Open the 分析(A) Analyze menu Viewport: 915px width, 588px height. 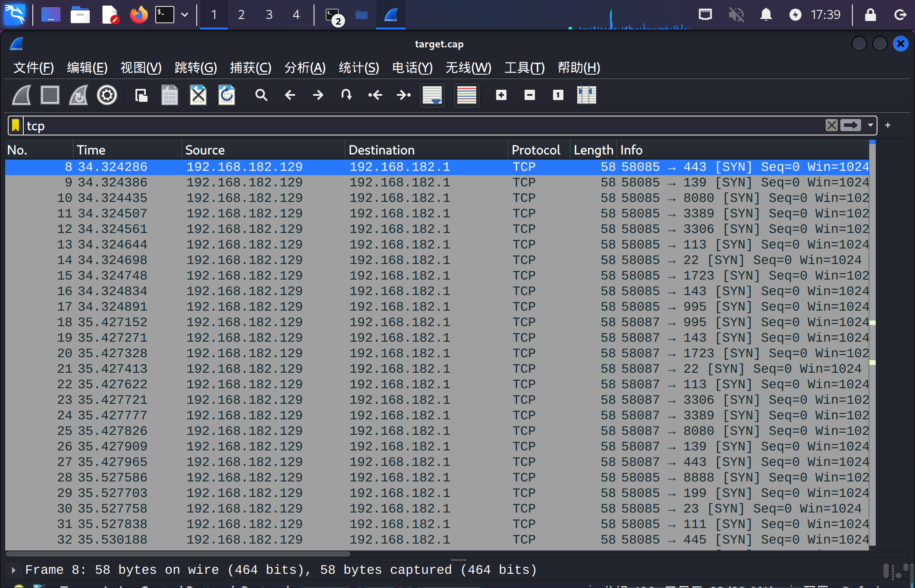click(x=305, y=68)
